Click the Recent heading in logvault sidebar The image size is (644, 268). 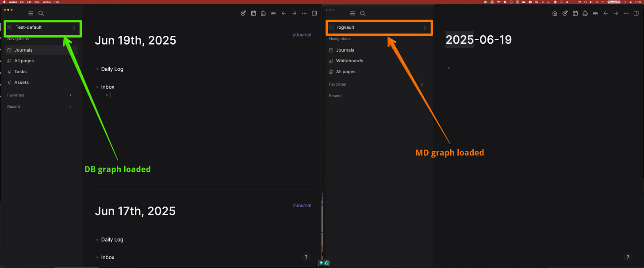[335, 96]
